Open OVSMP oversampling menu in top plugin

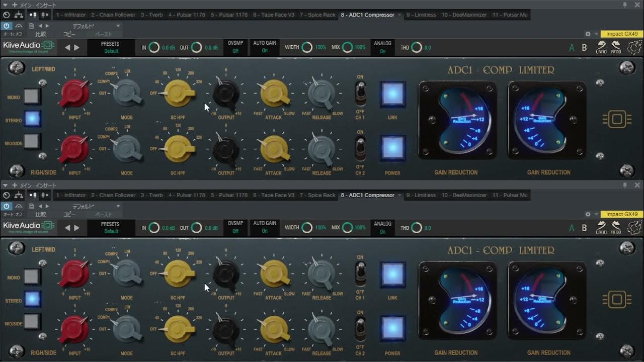coord(235,47)
